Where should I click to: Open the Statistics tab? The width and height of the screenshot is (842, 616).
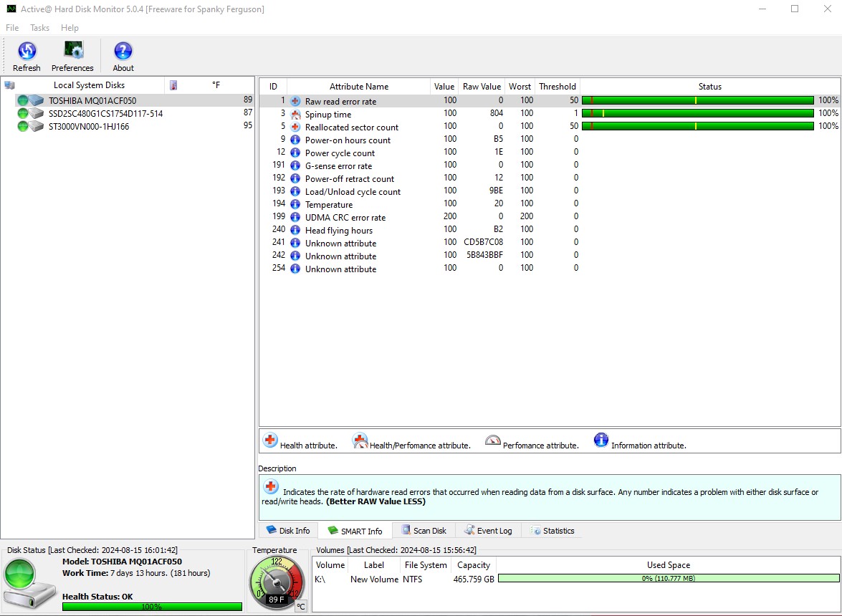pyautogui.click(x=552, y=530)
